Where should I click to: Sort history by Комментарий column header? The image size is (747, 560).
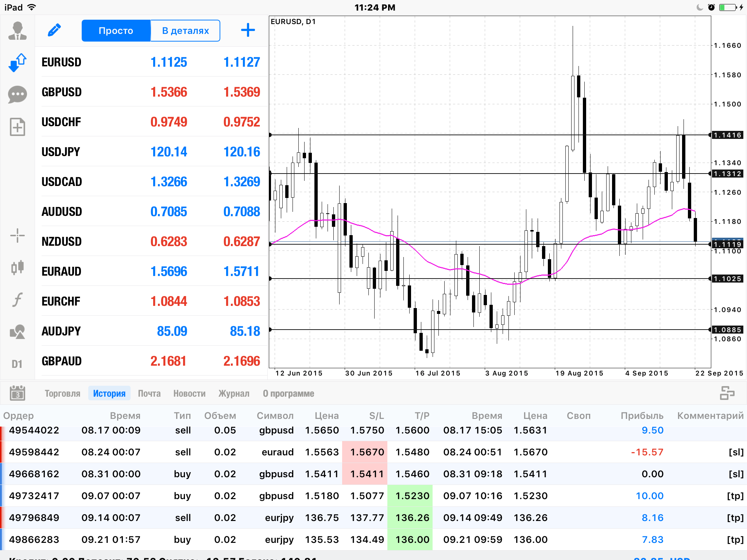(710, 416)
